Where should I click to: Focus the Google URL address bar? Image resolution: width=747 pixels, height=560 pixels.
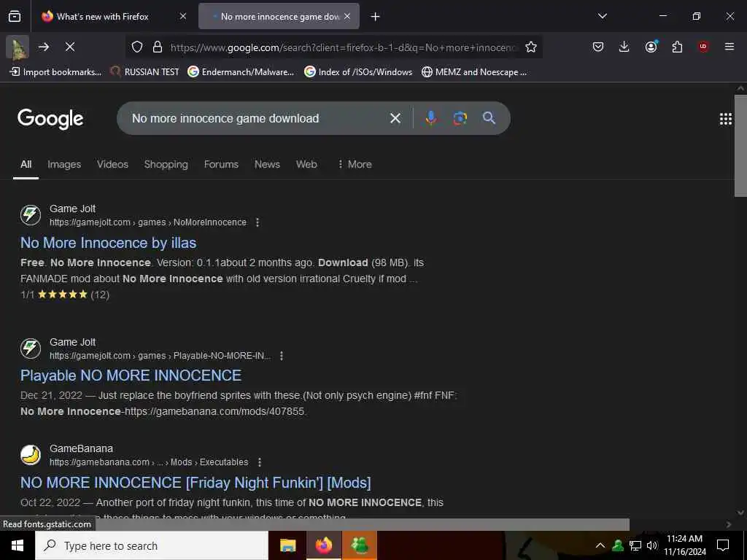343,47
